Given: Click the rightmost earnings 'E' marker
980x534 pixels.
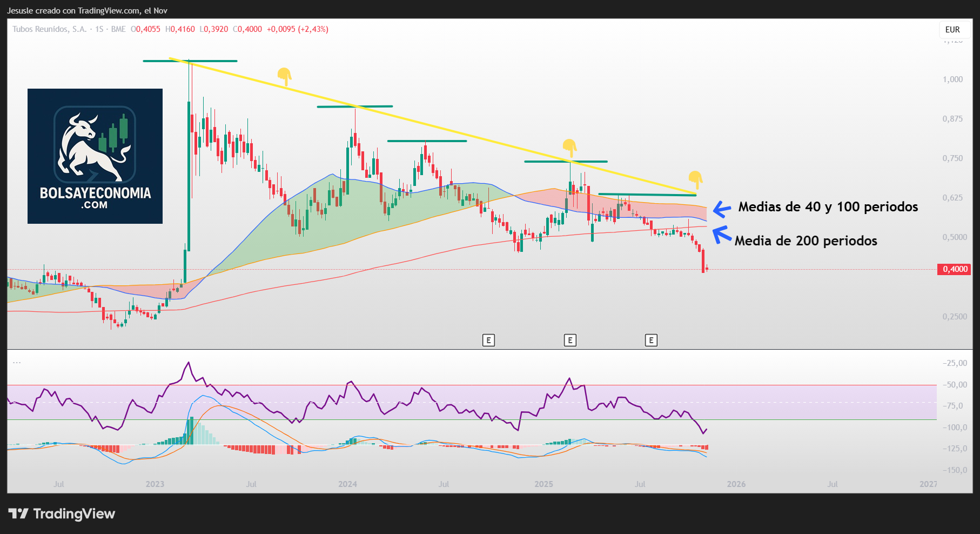Looking at the screenshot, I should 651,340.
